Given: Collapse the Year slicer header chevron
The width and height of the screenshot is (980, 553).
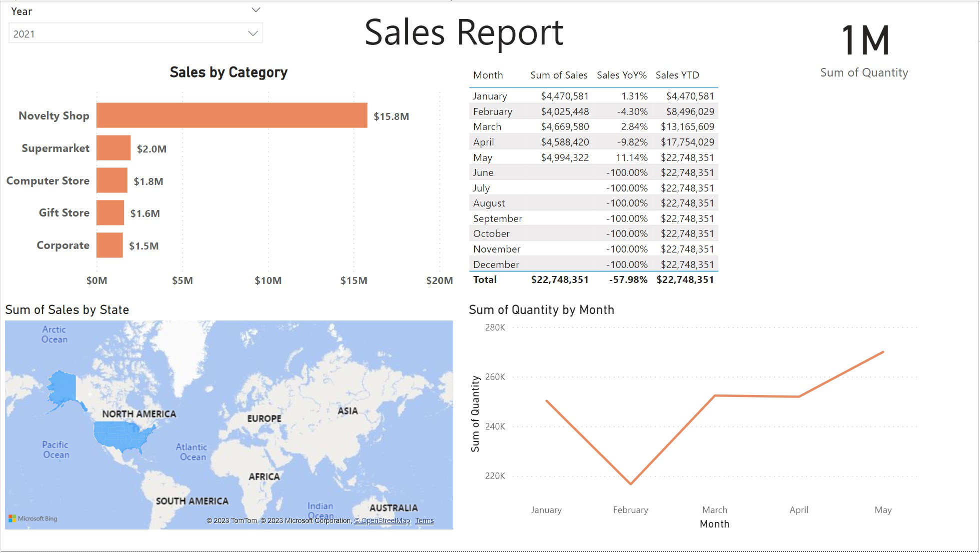Looking at the screenshot, I should click(256, 10).
